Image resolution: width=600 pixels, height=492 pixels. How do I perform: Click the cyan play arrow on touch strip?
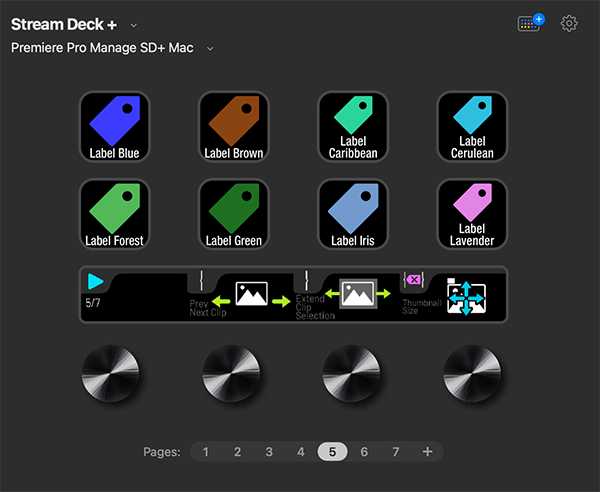point(95,281)
